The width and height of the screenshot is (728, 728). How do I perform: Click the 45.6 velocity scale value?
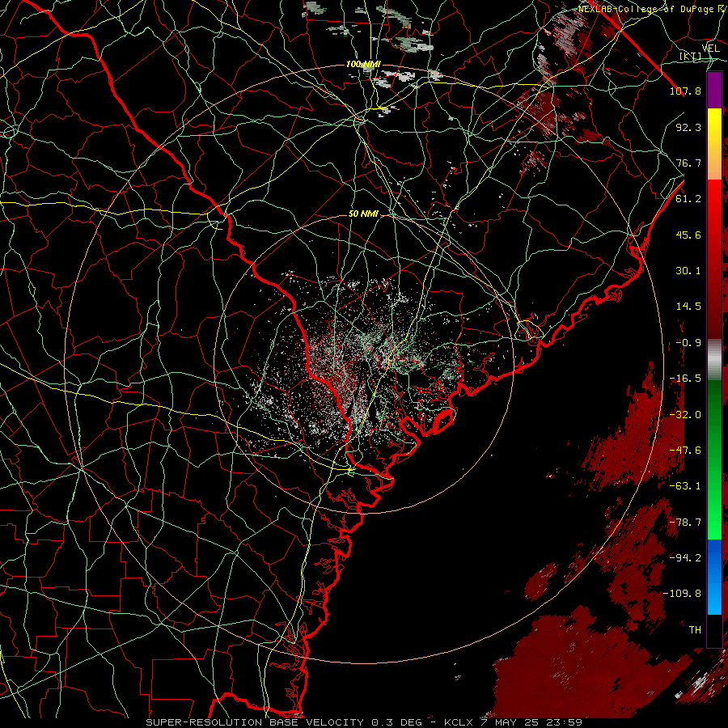pyautogui.click(x=688, y=235)
